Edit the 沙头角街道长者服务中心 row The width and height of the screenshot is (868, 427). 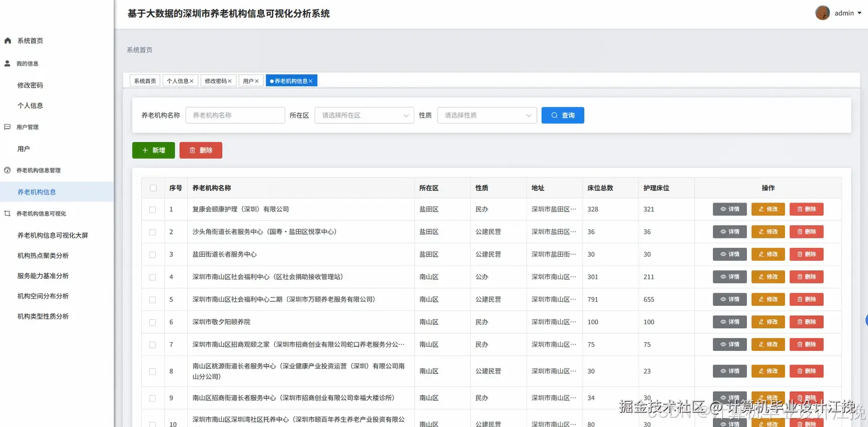(768, 232)
